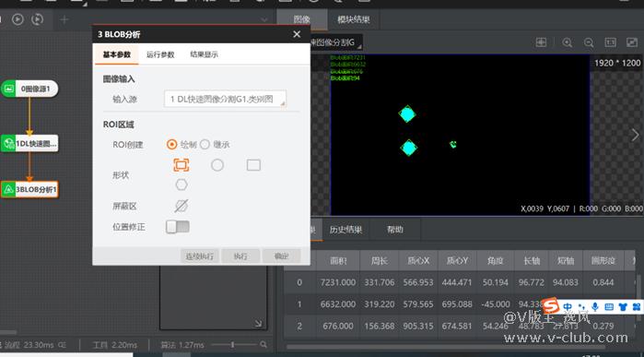
Task: Expand the flow list chevron
Action: (x=264, y=19)
